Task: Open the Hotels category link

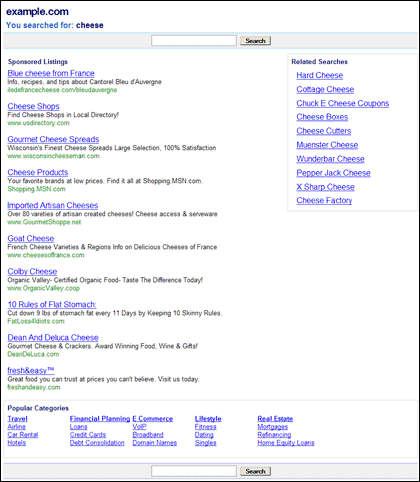Action: (x=17, y=443)
